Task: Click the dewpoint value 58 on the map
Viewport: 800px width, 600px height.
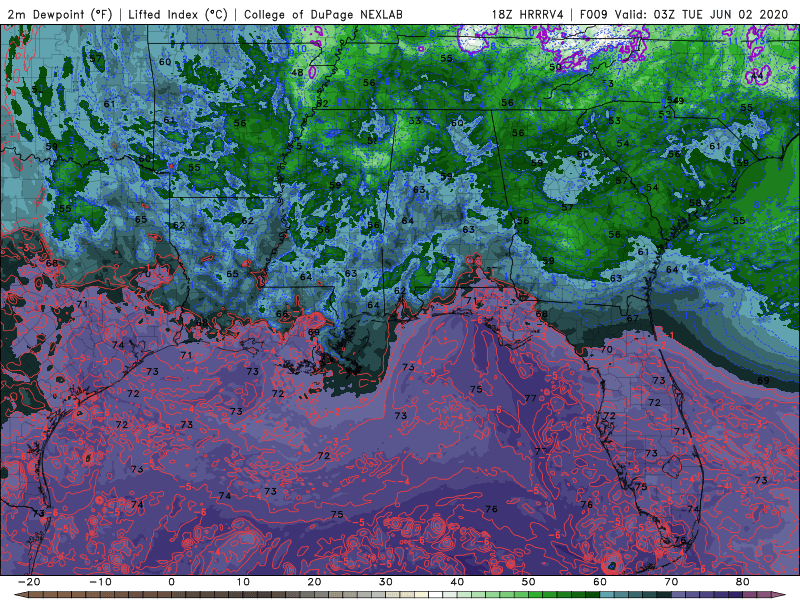Action: tap(695, 203)
